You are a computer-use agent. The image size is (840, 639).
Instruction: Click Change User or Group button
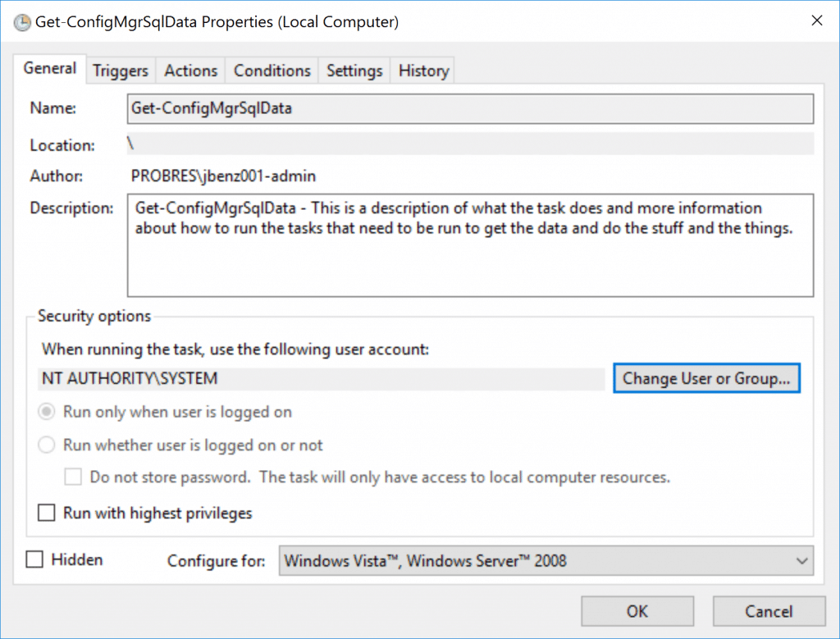point(706,378)
